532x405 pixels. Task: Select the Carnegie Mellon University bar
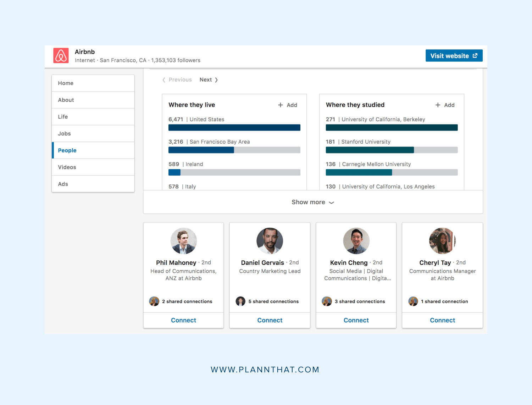click(392, 172)
